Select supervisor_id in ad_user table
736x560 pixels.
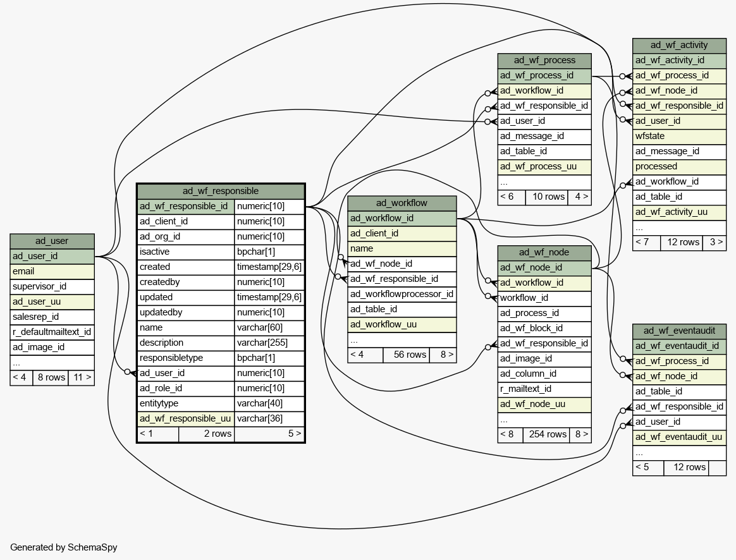pyautogui.click(x=52, y=286)
